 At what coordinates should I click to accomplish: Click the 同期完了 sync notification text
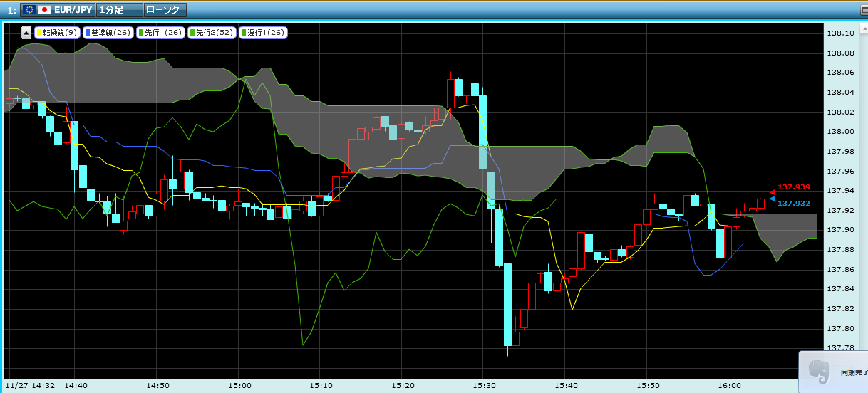[x=854, y=372]
